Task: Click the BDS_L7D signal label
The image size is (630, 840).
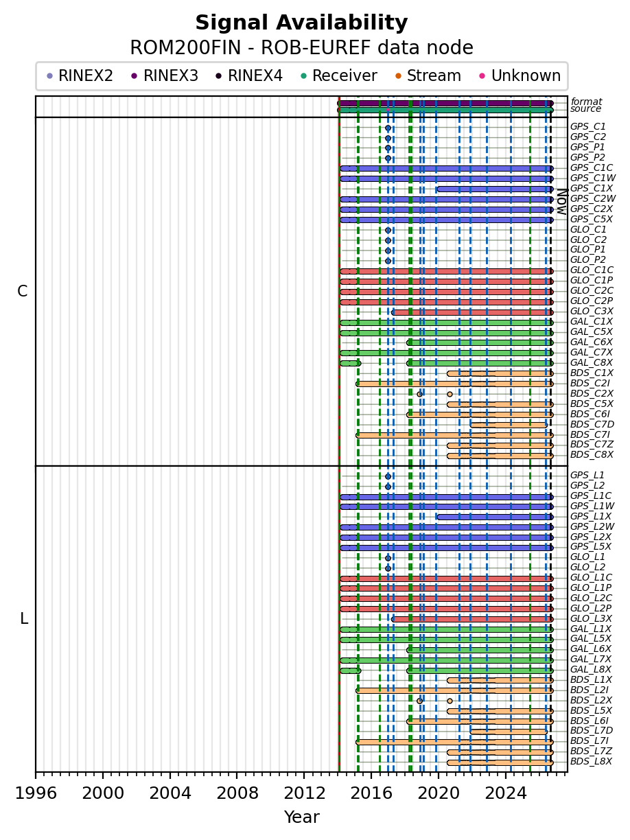Action: [591, 731]
